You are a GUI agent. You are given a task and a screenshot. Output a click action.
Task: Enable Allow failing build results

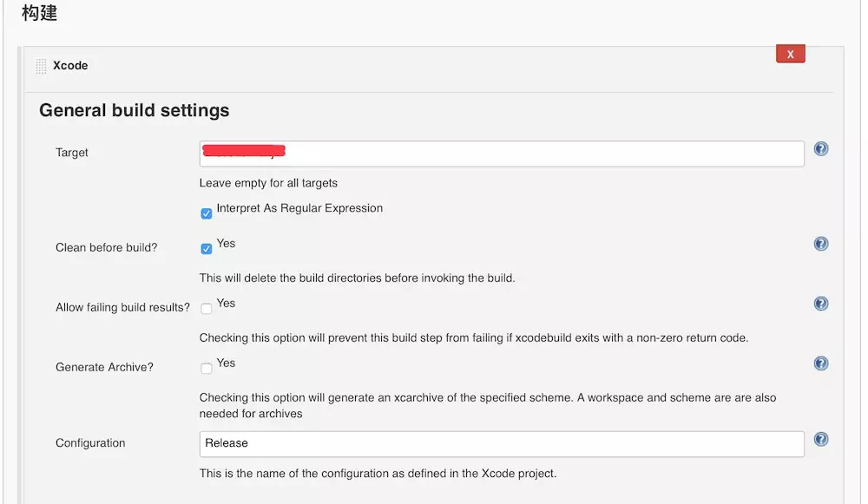click(207, 309)
